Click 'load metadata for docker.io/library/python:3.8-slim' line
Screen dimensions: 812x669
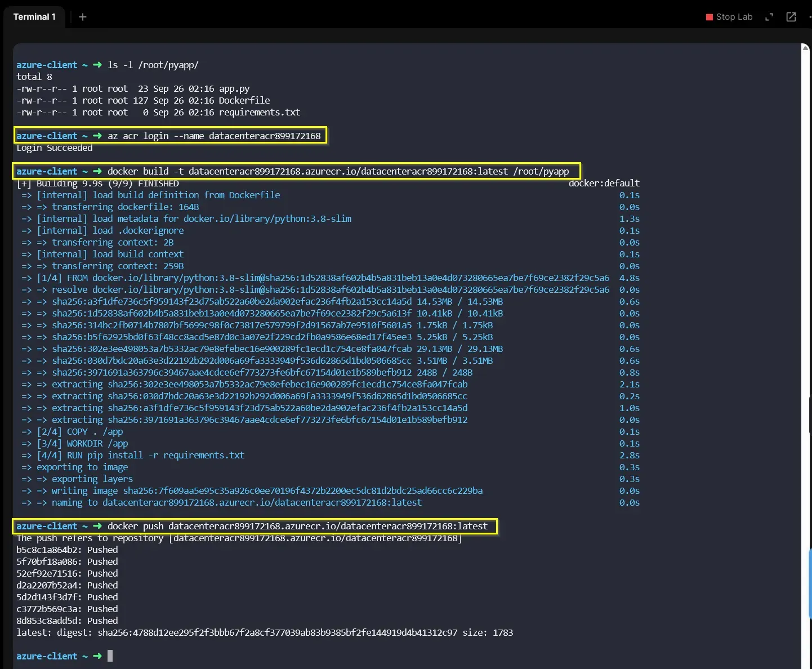(x=186, y=218)
